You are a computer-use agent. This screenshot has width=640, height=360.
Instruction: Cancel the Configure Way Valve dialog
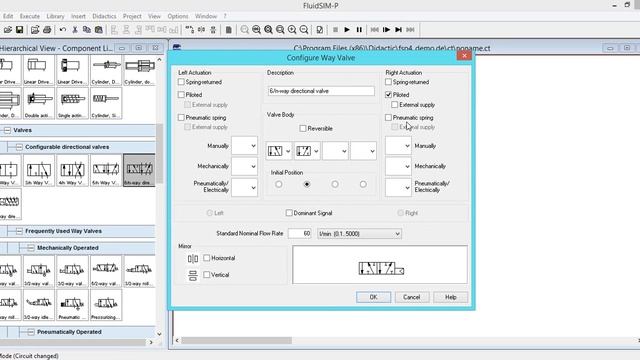(411, 297)
